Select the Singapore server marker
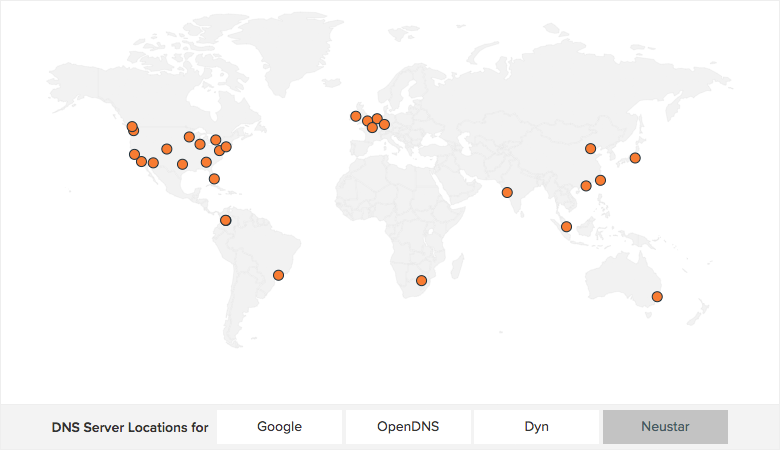The image size is (780, 450). click(x=566, y=226)
